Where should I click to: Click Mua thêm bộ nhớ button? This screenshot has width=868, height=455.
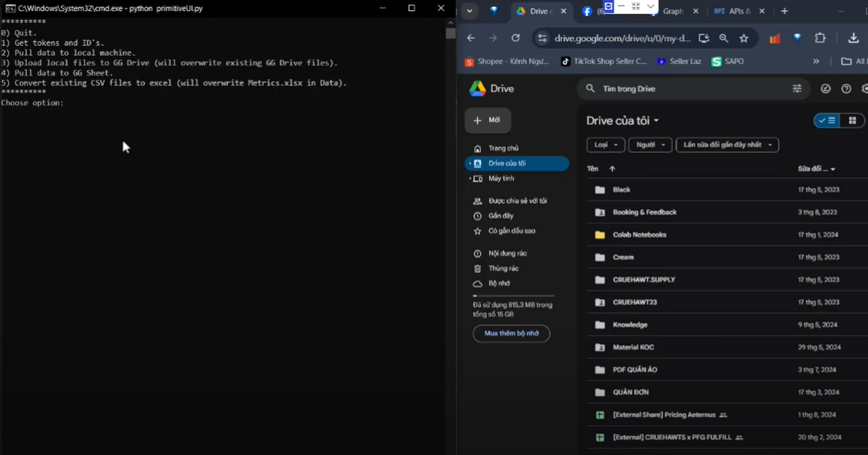[512, 334]
